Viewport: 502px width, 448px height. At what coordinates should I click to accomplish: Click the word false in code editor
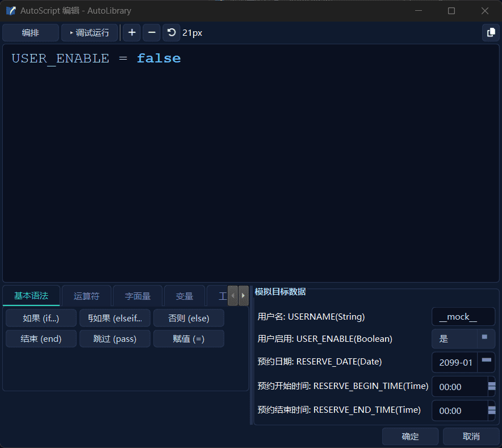coord(159,58)
